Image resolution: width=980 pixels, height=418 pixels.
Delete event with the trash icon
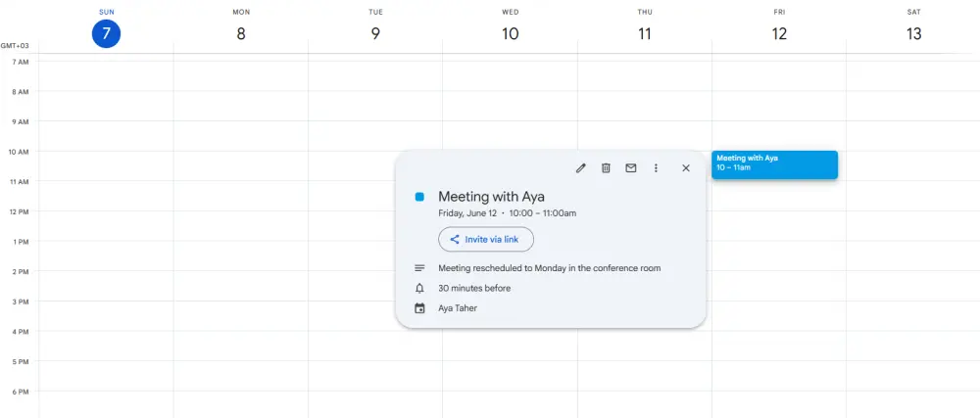[606, 167]
